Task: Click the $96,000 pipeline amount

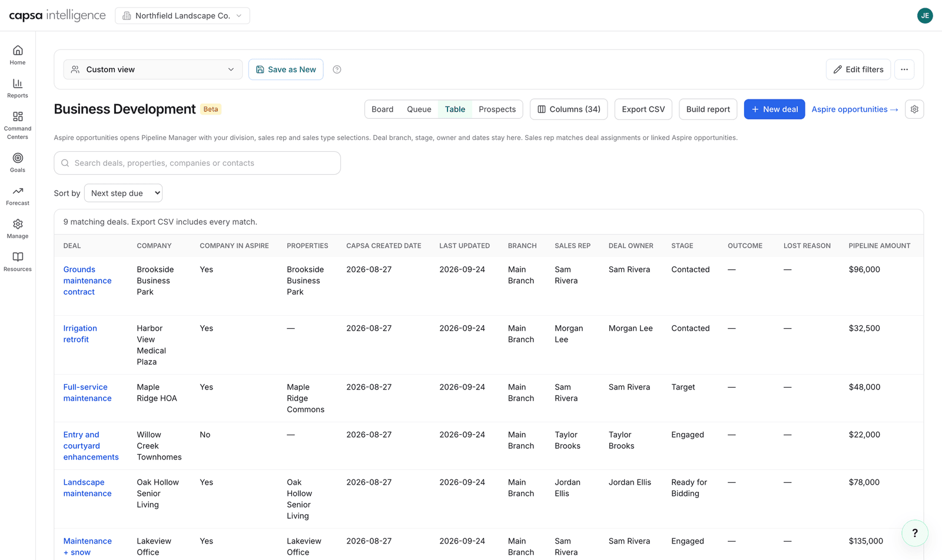Action: pos(864,269)
